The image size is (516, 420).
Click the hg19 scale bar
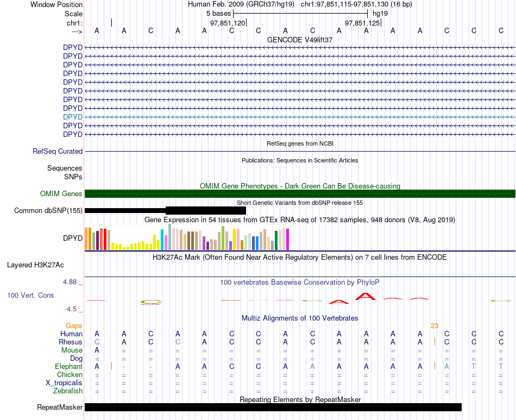pyautogui.click(x=300, y=14)
